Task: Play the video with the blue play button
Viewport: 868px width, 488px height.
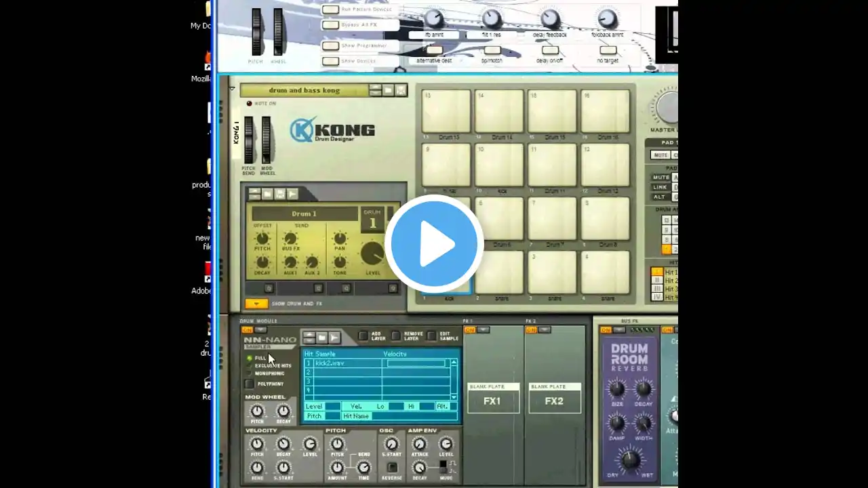Action: click(434, 244)
